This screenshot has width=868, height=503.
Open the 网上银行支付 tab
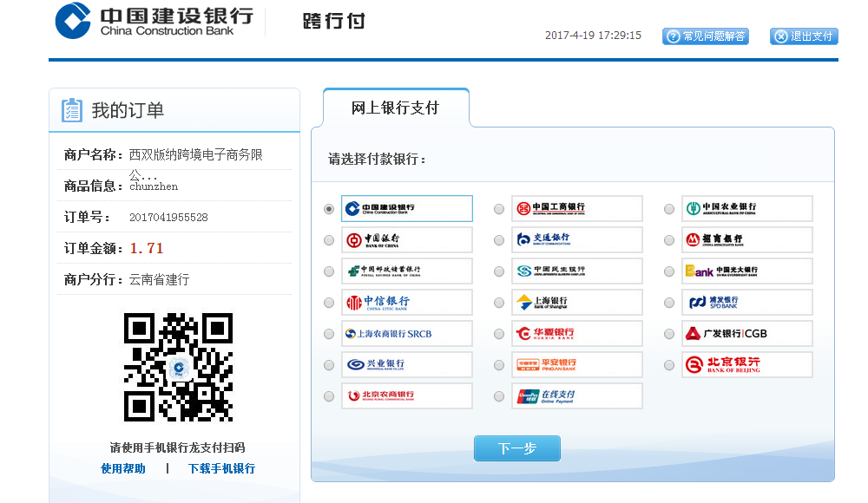(x=396, y=108)
